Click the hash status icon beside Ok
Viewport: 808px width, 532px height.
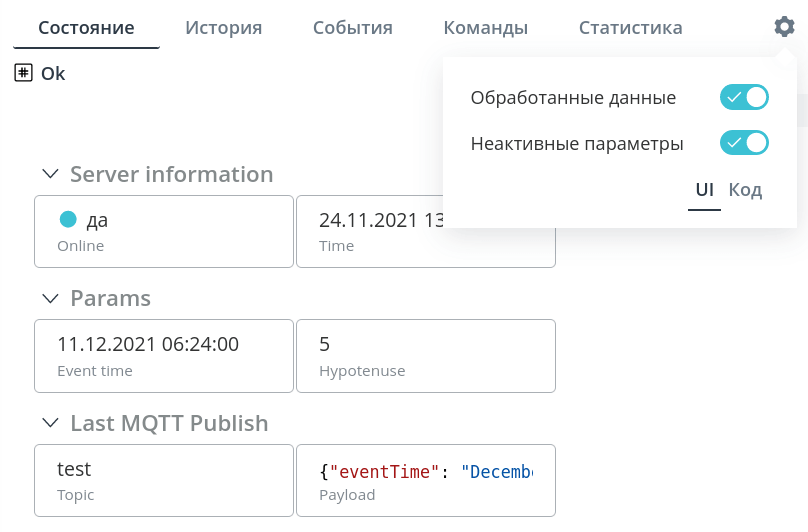pos(23,73)
